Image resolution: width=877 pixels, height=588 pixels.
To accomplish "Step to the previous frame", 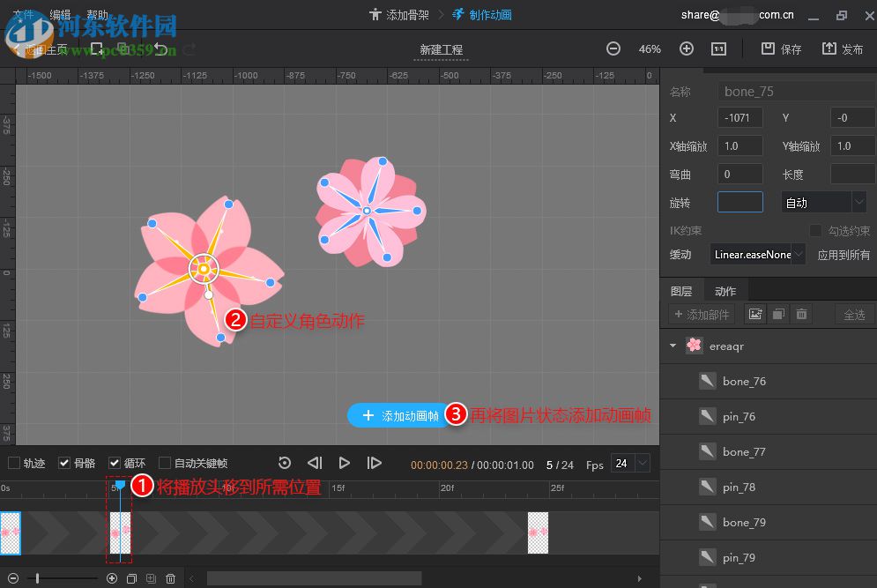I will click(315, 463).
